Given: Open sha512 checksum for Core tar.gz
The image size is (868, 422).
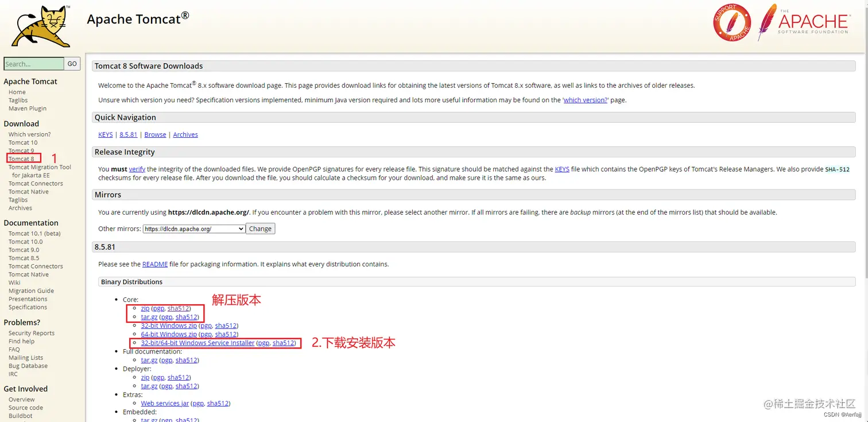Looking at the screenshot, I should (x=187, y=317).
